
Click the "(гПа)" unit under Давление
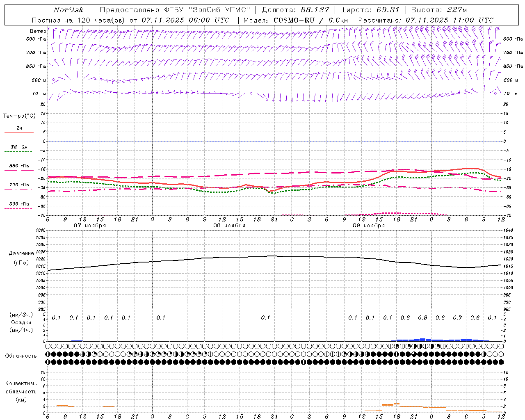point(21,263)
